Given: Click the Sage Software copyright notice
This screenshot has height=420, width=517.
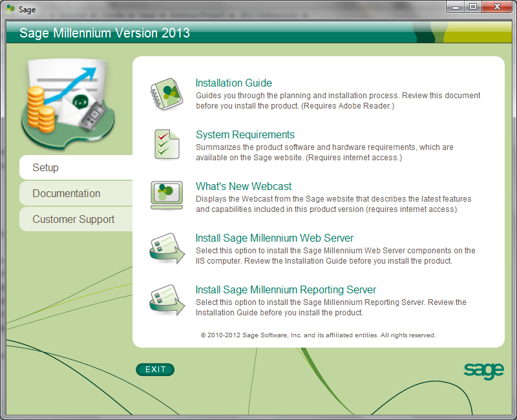Looking at the screenshot, I should pos(318,335).
